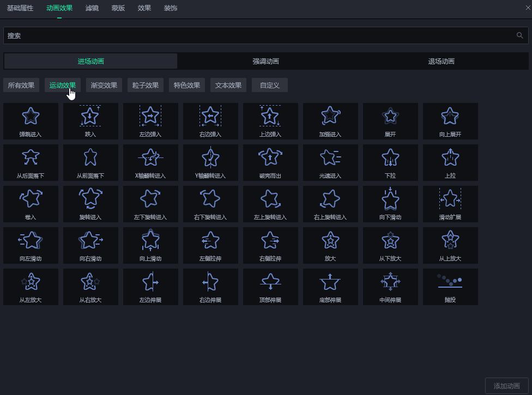Filter by 文本效果 category
Image resolution: width=532 pixels, height=395 pixels.
[228, 85]
